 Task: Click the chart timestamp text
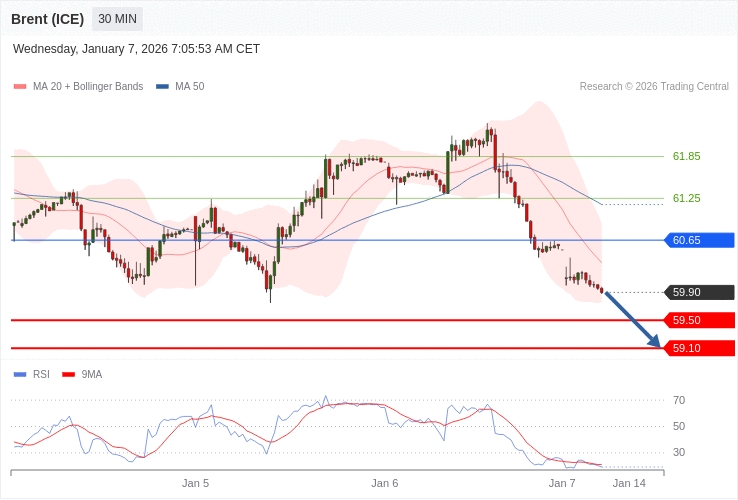coord(136,49)
